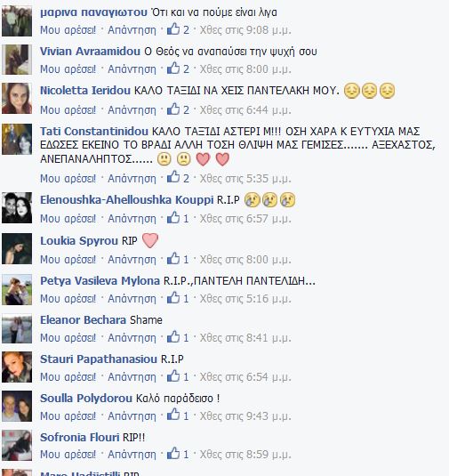
Task: Click thumbs-up icon under Petya Vasileva Mylona's comment
Action: (x=173, y=297)
